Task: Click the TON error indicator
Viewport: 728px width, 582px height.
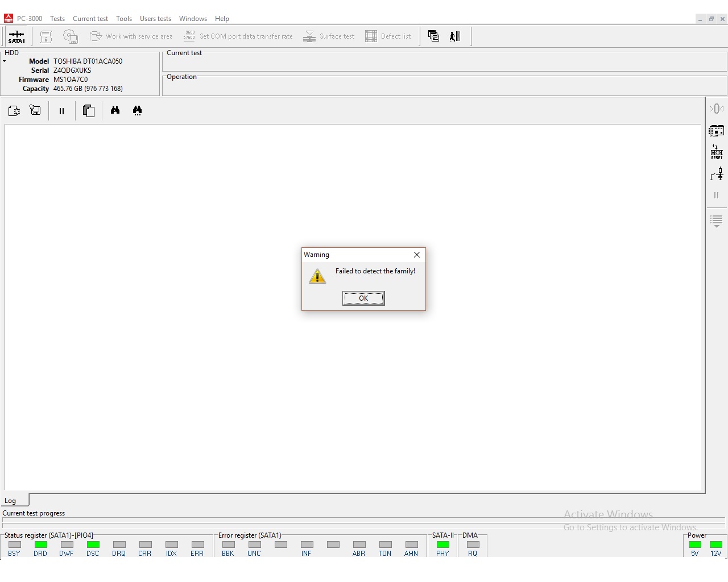Action: click(x=385, y=548)
